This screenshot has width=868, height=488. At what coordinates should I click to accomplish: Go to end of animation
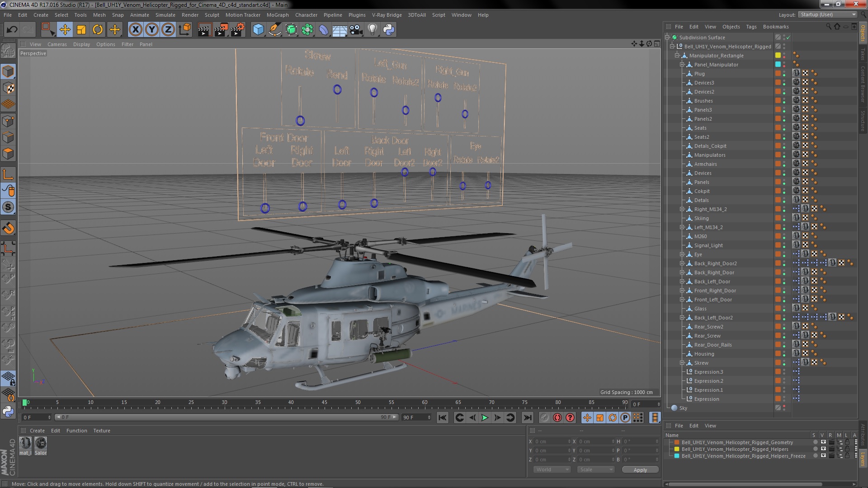[x=527, y=418]
